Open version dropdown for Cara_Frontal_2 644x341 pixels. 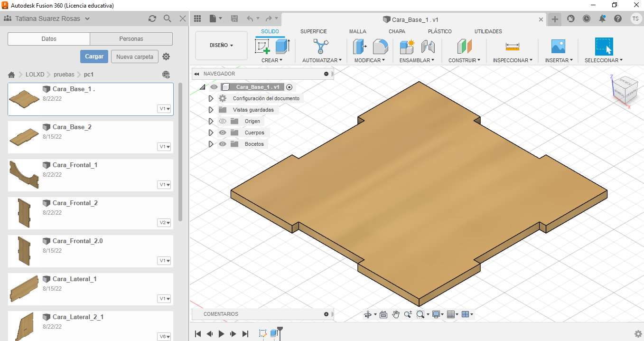click(x=165, y=223)
